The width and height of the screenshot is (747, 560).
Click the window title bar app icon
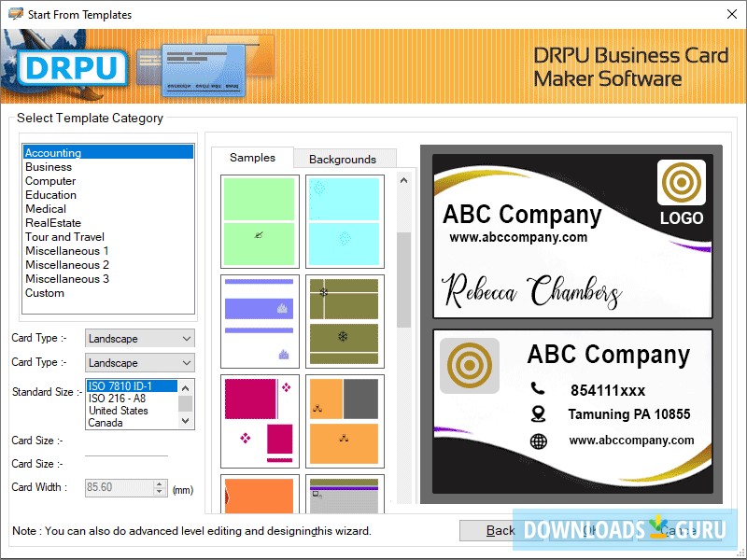15,14
